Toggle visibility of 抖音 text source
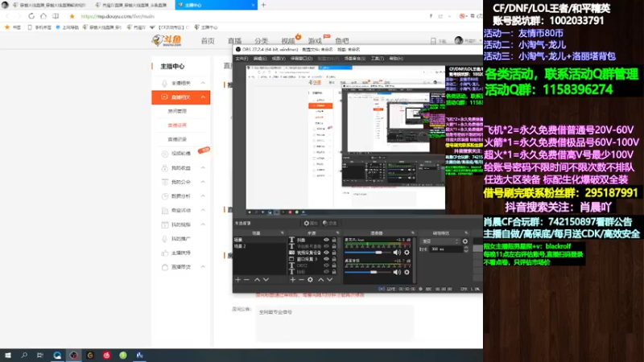The height and width of the screenshot is (362, 644). [326, 240]
